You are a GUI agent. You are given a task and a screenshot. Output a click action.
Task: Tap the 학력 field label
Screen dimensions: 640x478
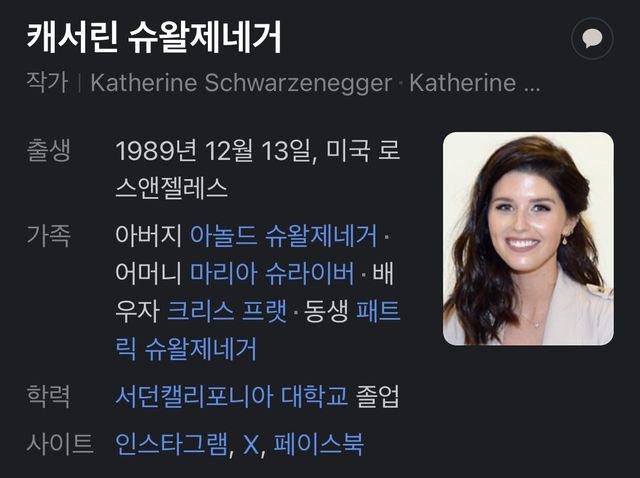click(x=48, y=396)
